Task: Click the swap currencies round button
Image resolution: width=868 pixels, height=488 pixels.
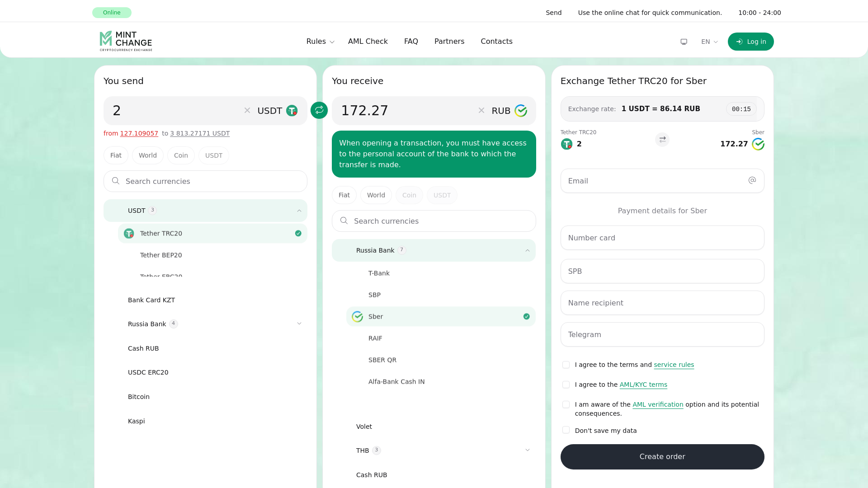Action: 319,110
